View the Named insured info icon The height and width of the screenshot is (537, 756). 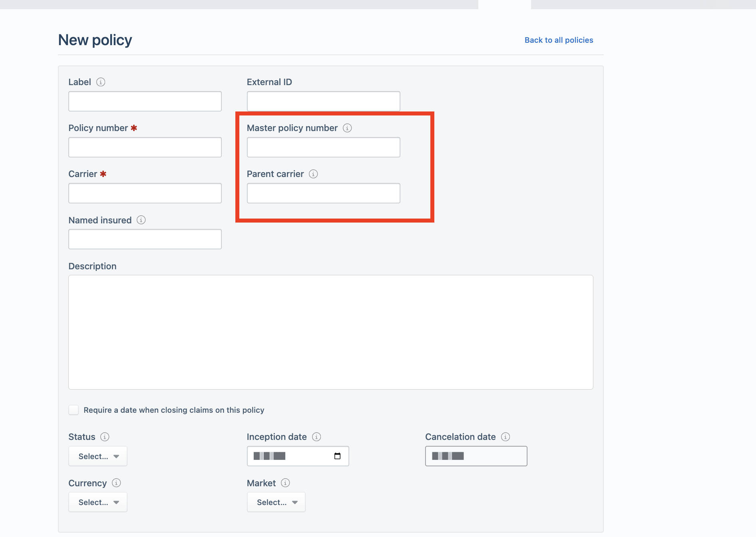click(141, 220)
